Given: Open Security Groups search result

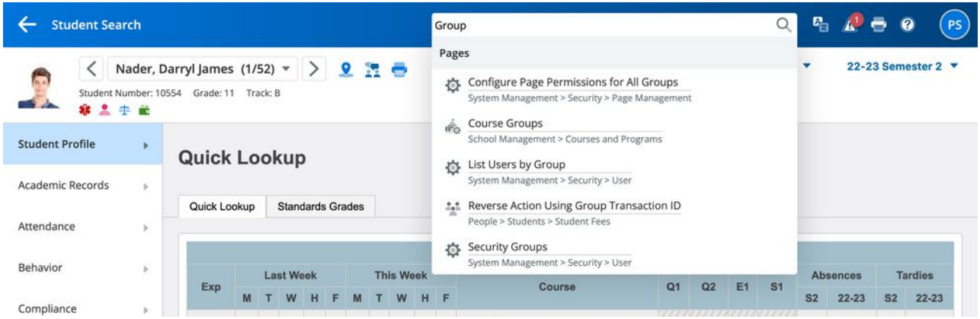Looking at the screenshot, I should [508, 247].
